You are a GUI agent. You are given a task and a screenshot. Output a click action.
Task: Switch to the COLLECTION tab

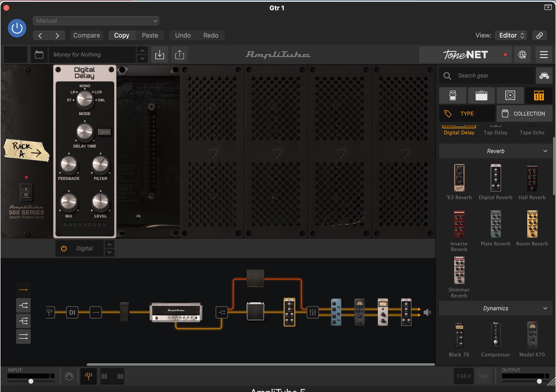525,114
